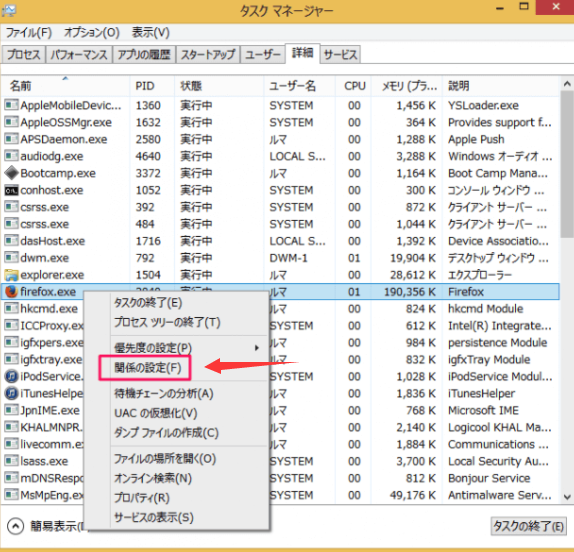574x552 pixels.
Task: Open the オプション(O) menu
Action: tap(92, 33)
